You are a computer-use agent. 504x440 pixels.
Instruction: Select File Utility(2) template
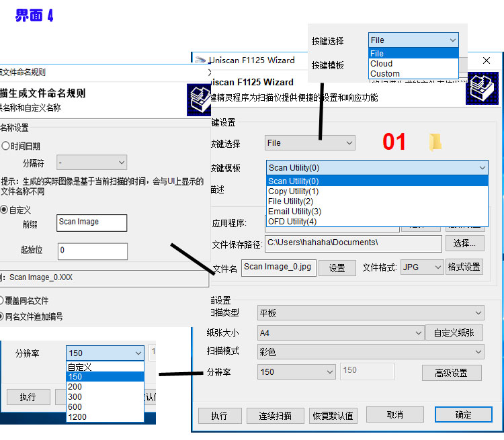[x=378, y=202]
